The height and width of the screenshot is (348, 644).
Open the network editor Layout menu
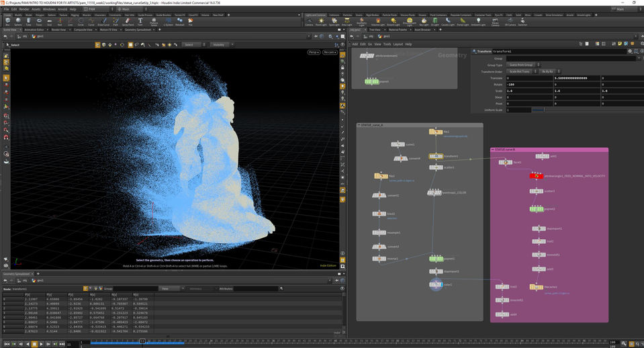(x=398, y=44)
